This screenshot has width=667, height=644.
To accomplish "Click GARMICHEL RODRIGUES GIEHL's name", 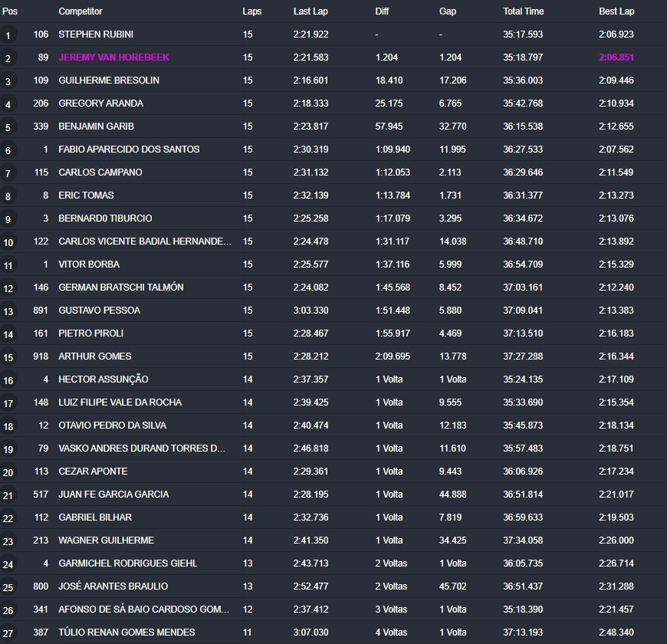I will tap(127, 563).
